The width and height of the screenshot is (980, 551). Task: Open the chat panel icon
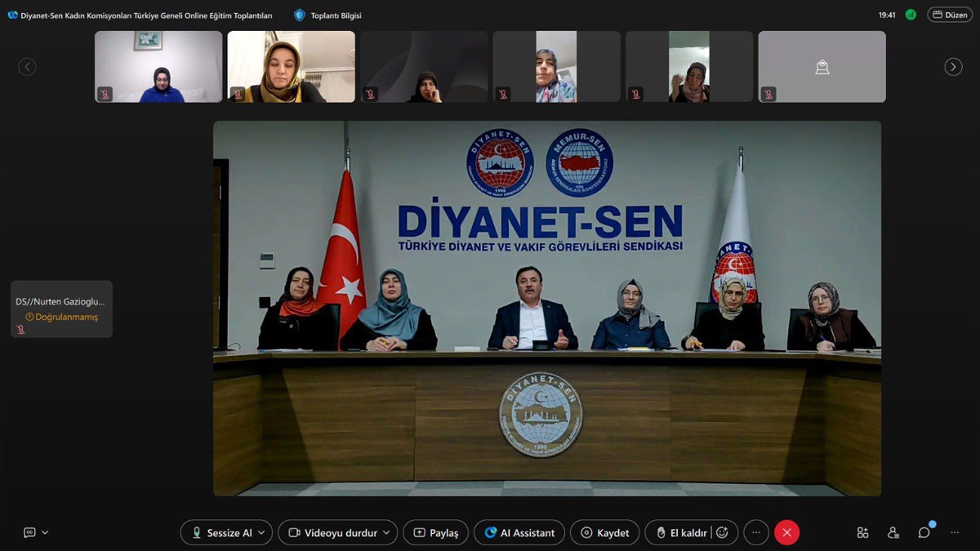[924, 533]
